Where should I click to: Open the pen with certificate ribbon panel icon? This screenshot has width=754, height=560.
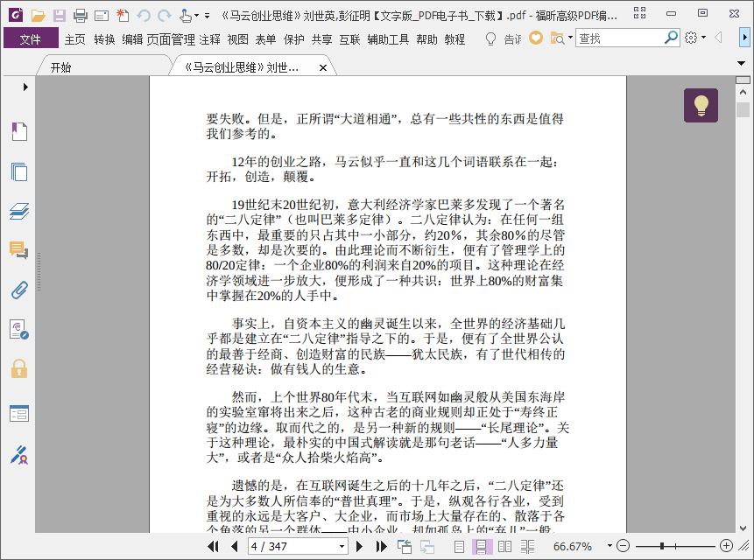click(x=19, y=455)
